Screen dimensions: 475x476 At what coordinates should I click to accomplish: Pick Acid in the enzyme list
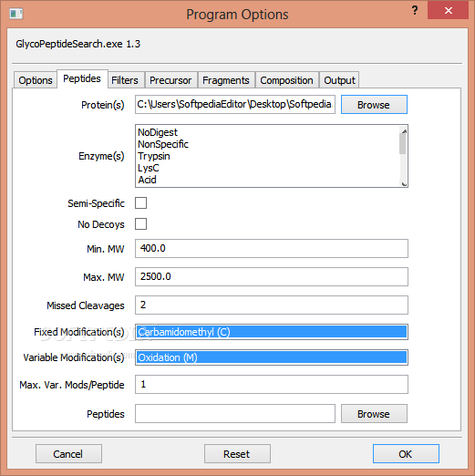268,180
